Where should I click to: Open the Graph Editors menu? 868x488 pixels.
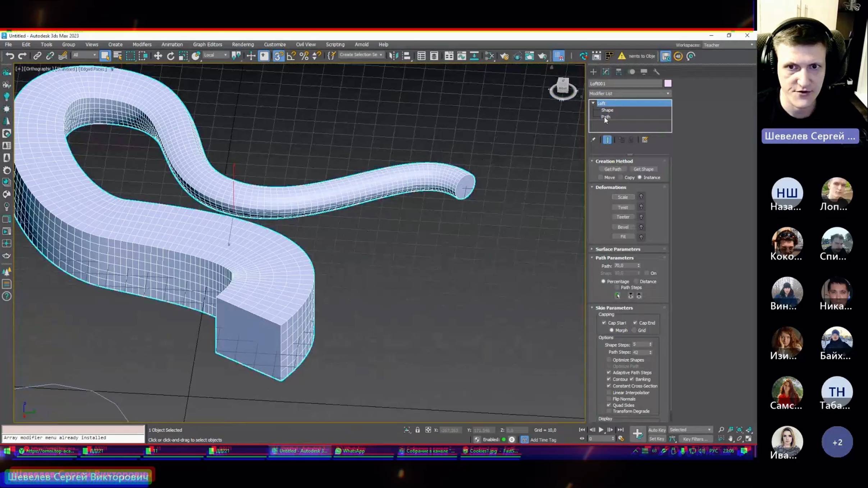(x=207, y=45)
